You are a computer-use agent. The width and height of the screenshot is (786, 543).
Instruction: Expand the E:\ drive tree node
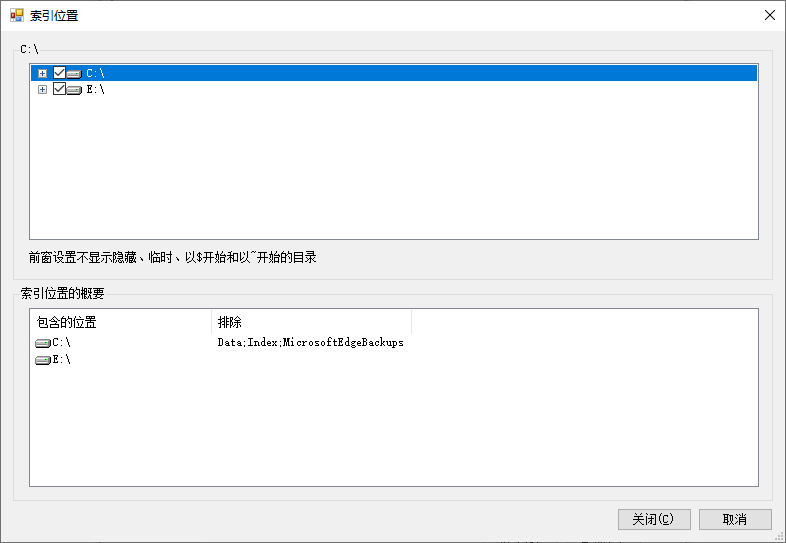[x=42, y=90]
